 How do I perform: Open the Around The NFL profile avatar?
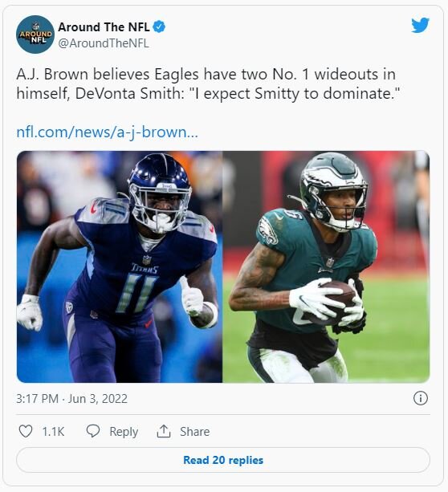click(x=35, y=35)
